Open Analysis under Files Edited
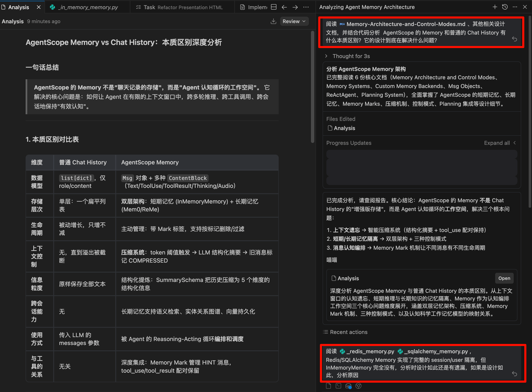The height and width of the screenshot is (392, 532). click(x=344, y=128)
